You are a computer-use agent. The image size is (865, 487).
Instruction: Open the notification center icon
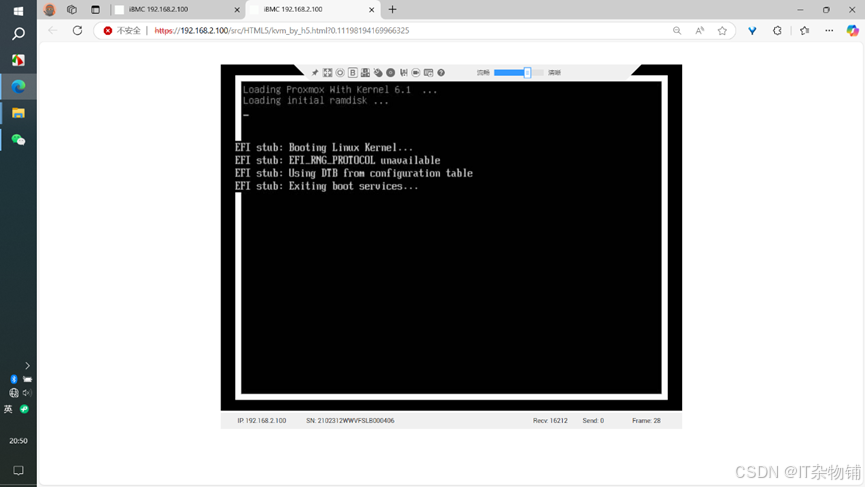tap(18, 470)
